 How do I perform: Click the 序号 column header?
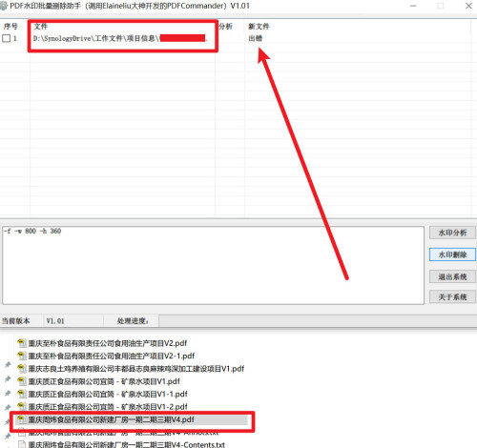click(x=10, y=27)
